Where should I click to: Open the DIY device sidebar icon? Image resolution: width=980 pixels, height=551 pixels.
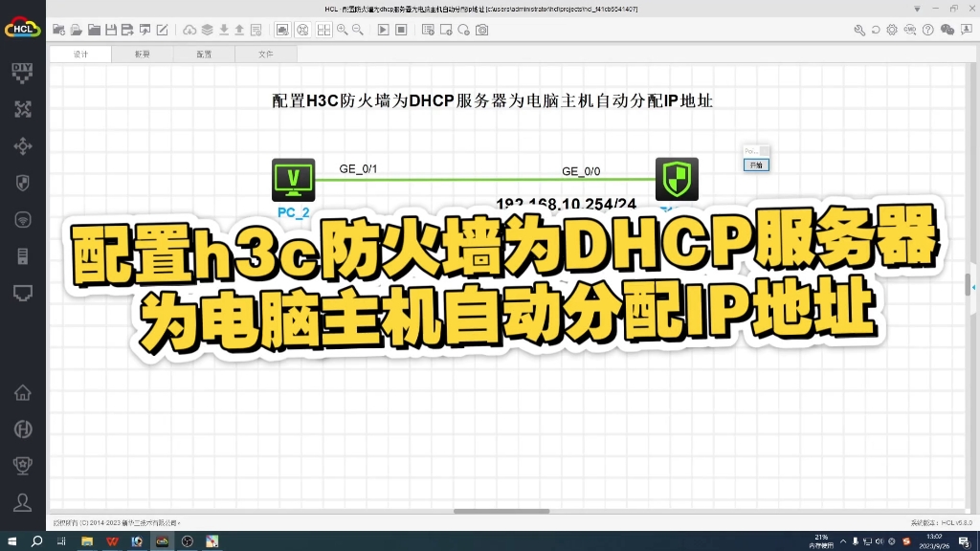[23, 73]
